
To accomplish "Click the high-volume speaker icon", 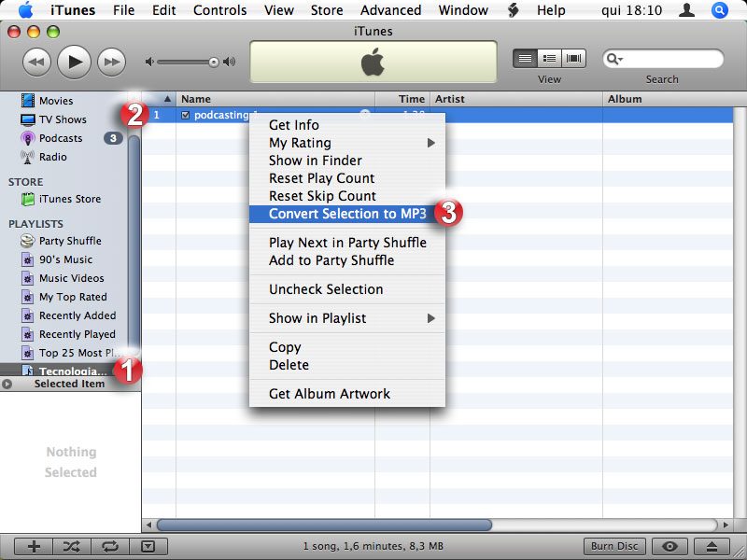I will (x=230, y=62).
